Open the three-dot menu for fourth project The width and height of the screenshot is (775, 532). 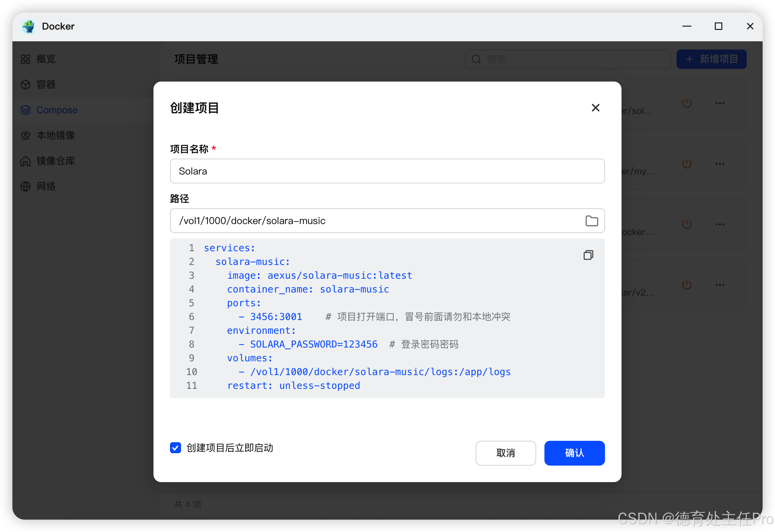pyautogui.click(x=720, y=285)
